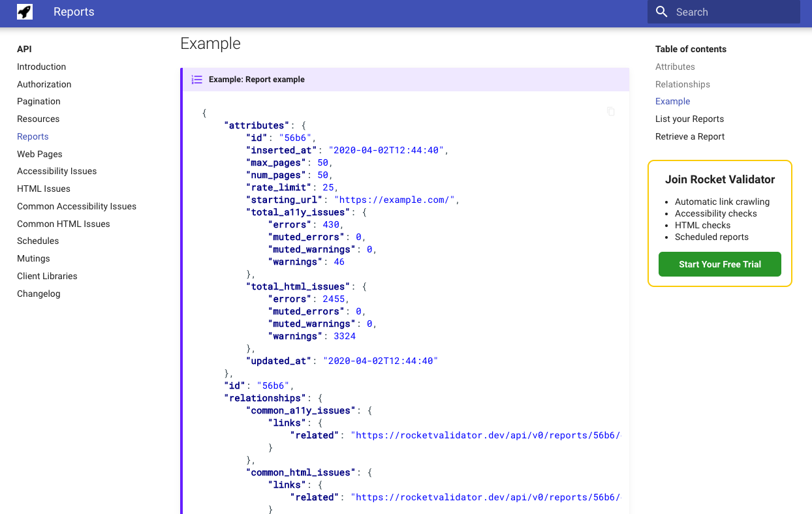Start Your Free Trial
This screenshot has width=812, height=514.
pos(719,264)
